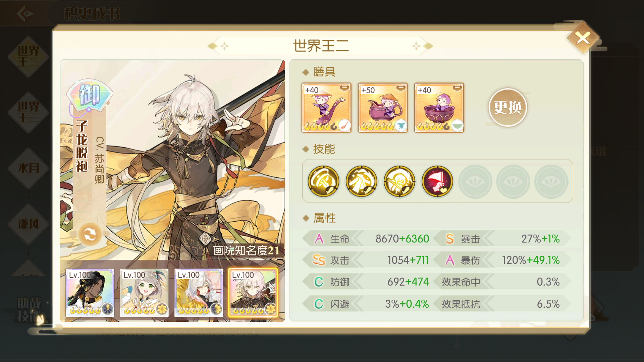Select the dark-haired Lv.100 character portrait
Viewport: 644px width, 362px height.
click(x=90, y=293)
